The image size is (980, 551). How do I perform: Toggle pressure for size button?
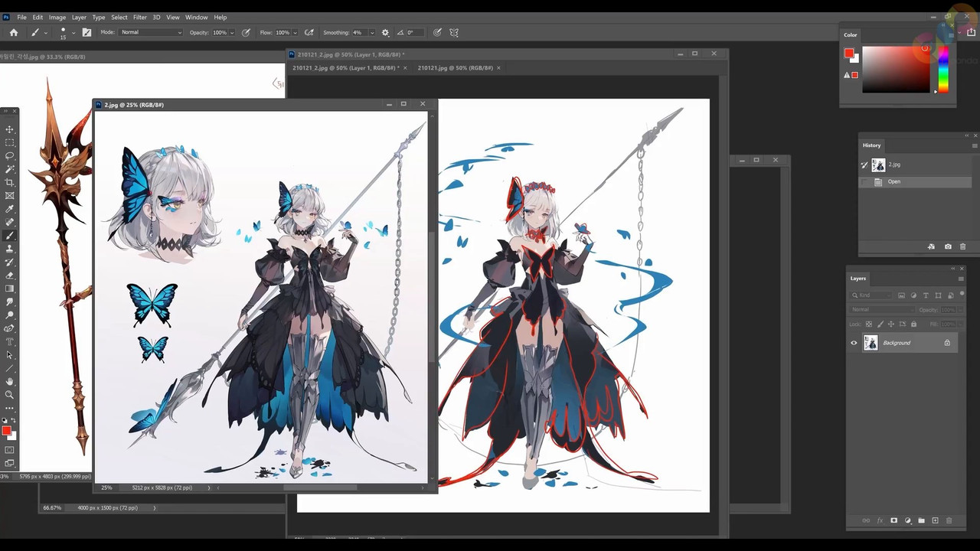[437, 32]
